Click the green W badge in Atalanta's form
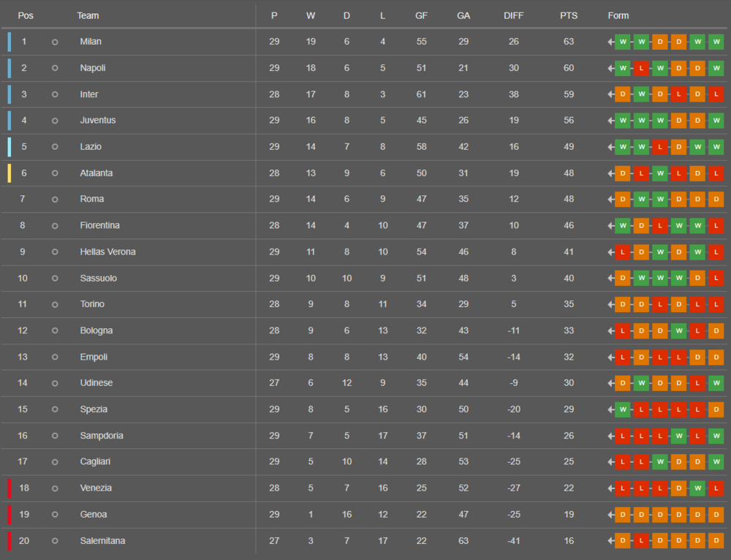The width and height of the screenshot is (731, 560). tap(660, 173)
